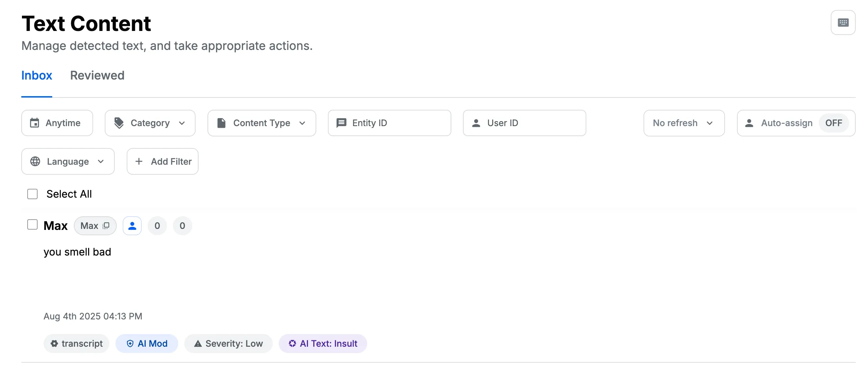Click the Severity: Low badge
Viewport: 868px width, 370px height.
pyautogui.click(x=228, y=343)
